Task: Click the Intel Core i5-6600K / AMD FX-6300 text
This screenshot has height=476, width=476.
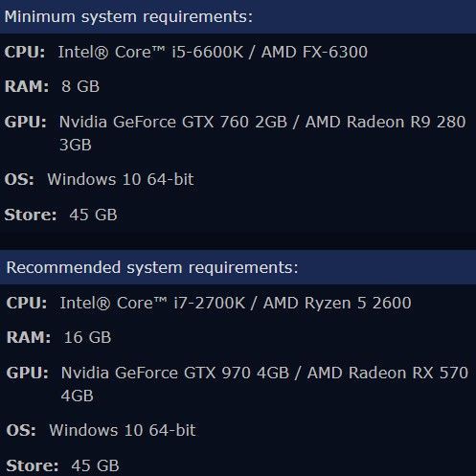Action: coord(213,52)
